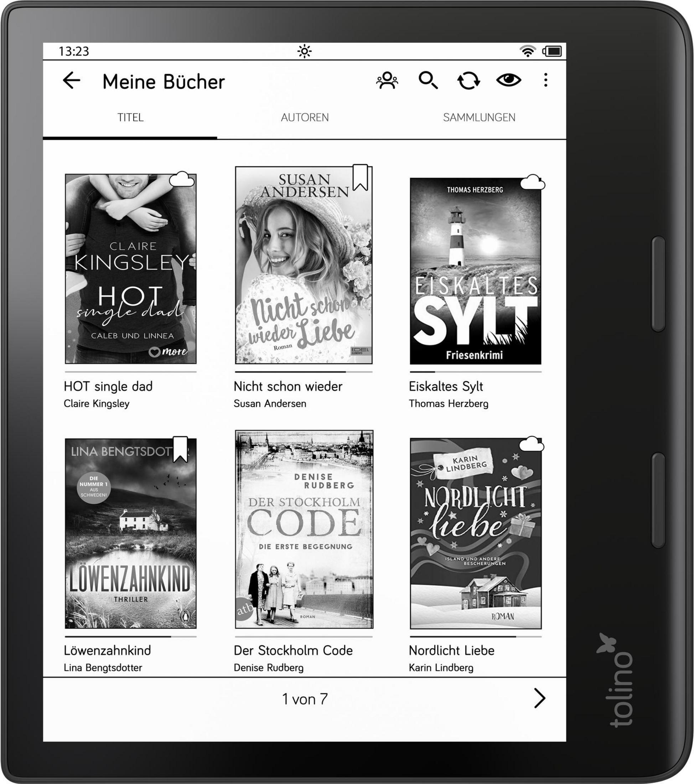
Task: Click title text 'Eiskaltes Sylt'
Action: [446, 386]
